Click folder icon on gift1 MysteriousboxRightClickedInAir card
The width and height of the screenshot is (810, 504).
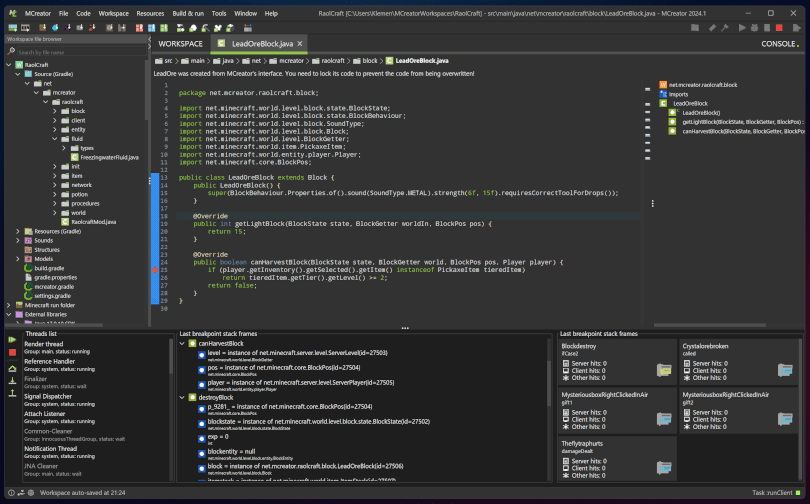pos(664,419)
